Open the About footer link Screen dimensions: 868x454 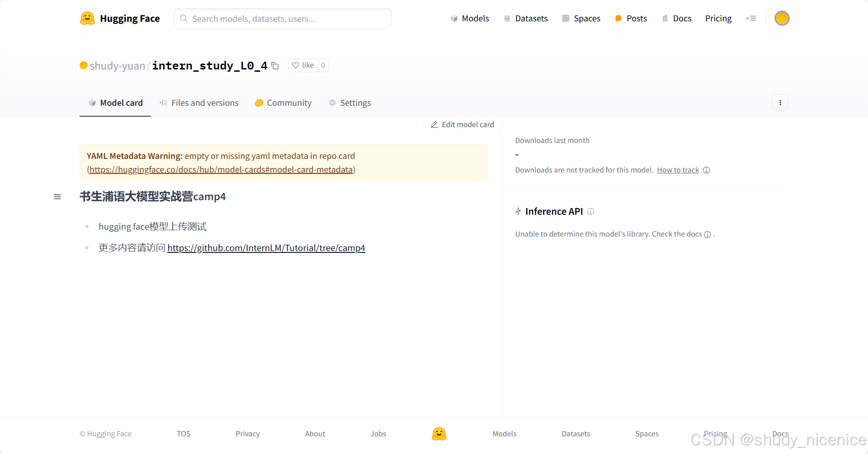pyautogui.click(x=315, y=434)
